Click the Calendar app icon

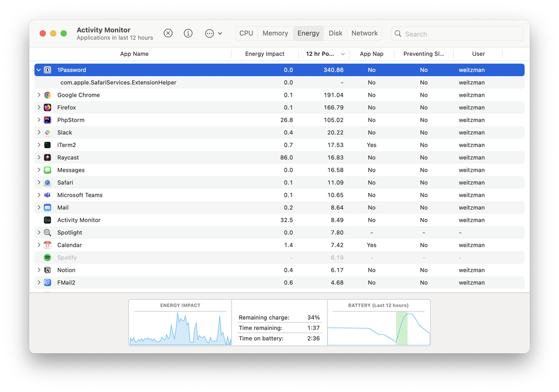click(x=48, y=245)
